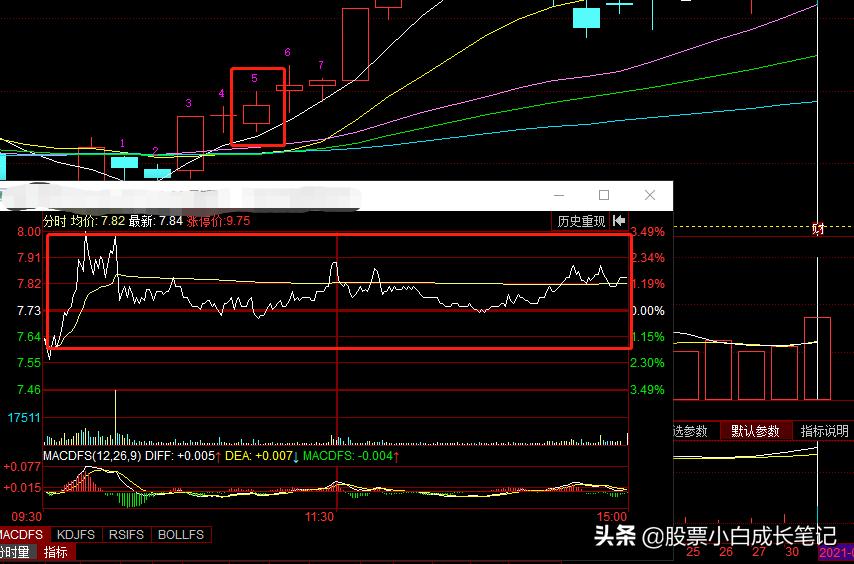Select candlestick numbered 7 on daily chart
Viewport: 854px width, 564px height.
click(x=322, y=83)
